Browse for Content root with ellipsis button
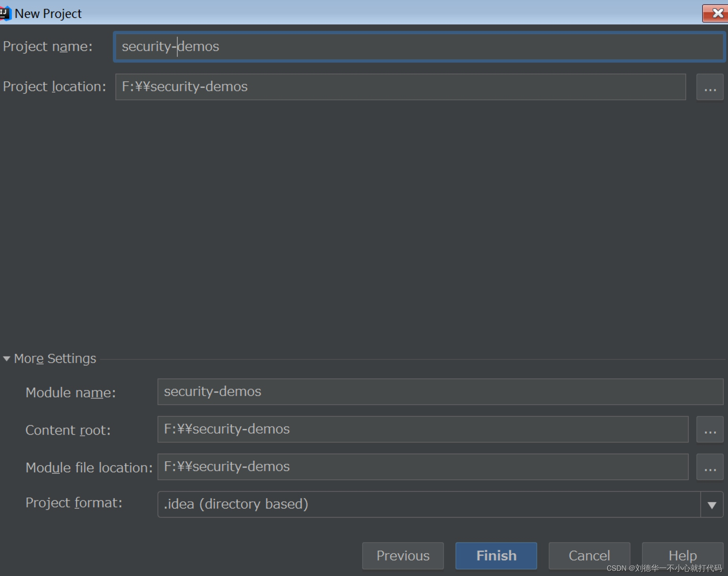This screenshot has width=728, height=576. (x=710, y=429)
